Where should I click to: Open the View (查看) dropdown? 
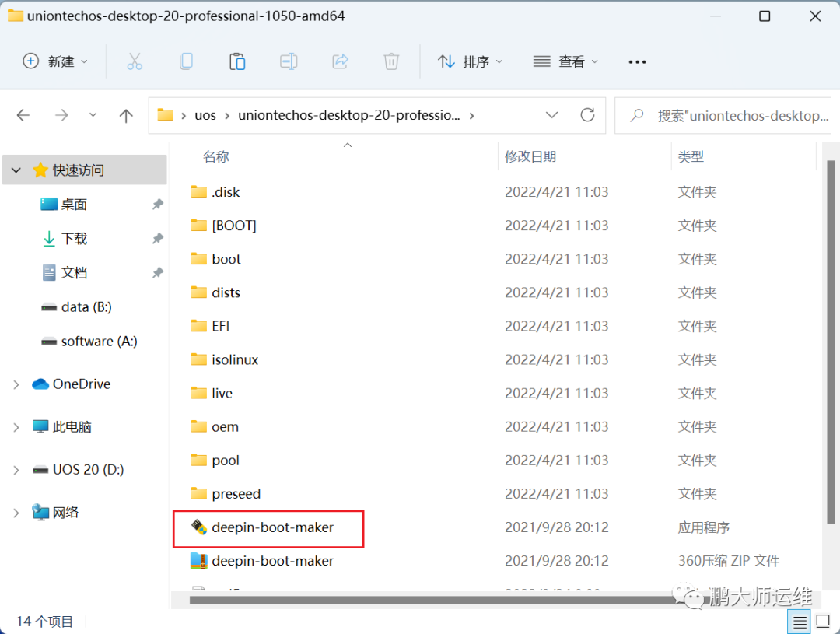pyautogui.click(x=565, y=61)
